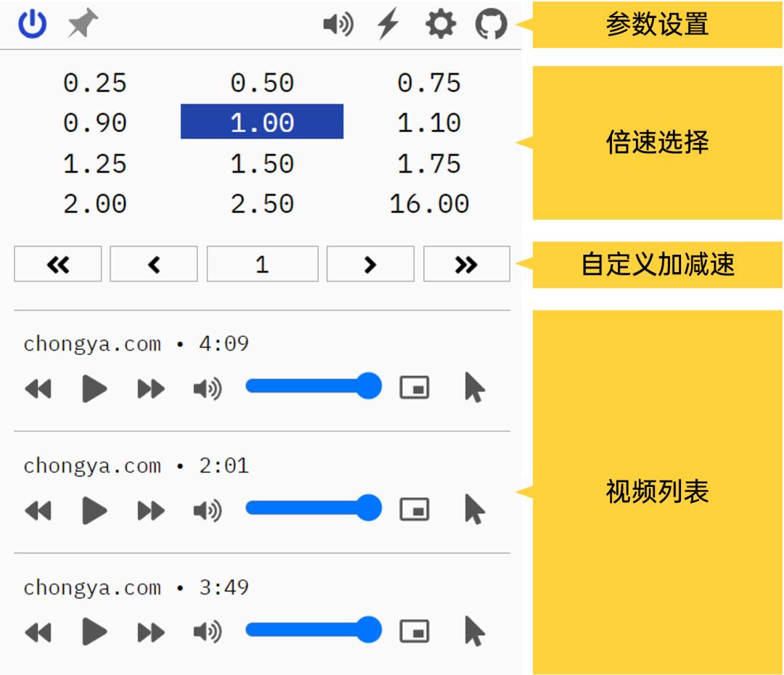The width and height of the screenshot is (784, 675).
Task: Open the settings gear icon
Action: tap(440, 24)
